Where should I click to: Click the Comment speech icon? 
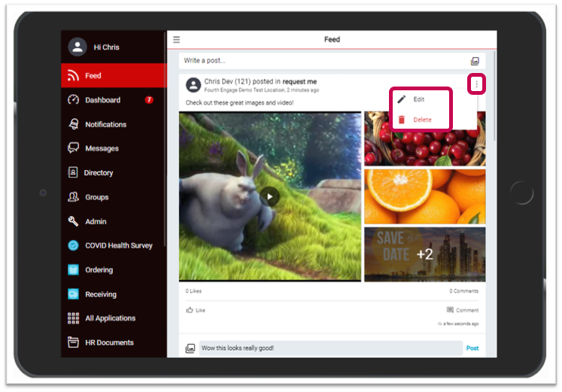click(450, 310)
